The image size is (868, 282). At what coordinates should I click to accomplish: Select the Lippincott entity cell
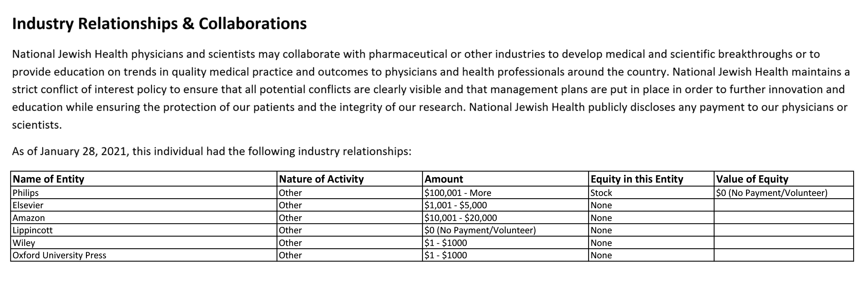click(33, 230)
